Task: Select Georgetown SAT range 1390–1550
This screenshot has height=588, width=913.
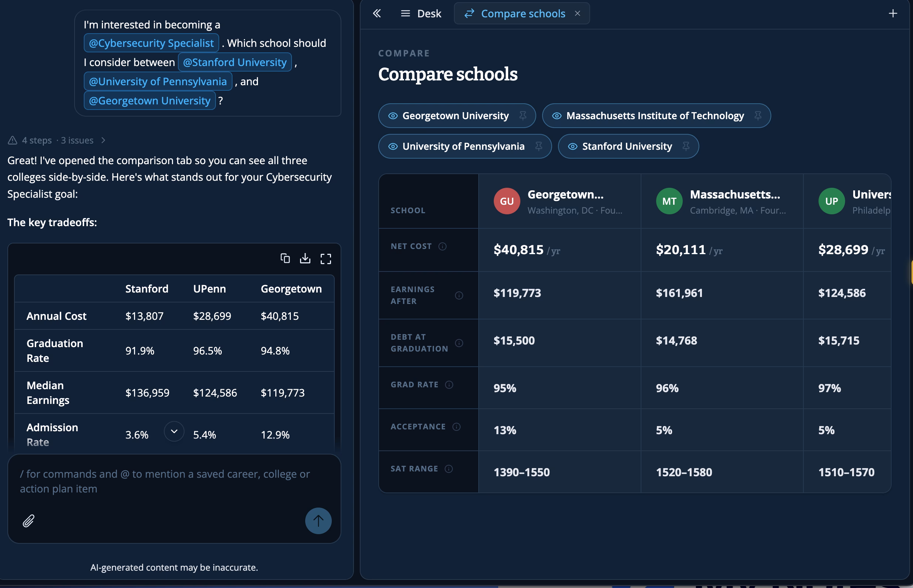Action: (x=521, y=473)
